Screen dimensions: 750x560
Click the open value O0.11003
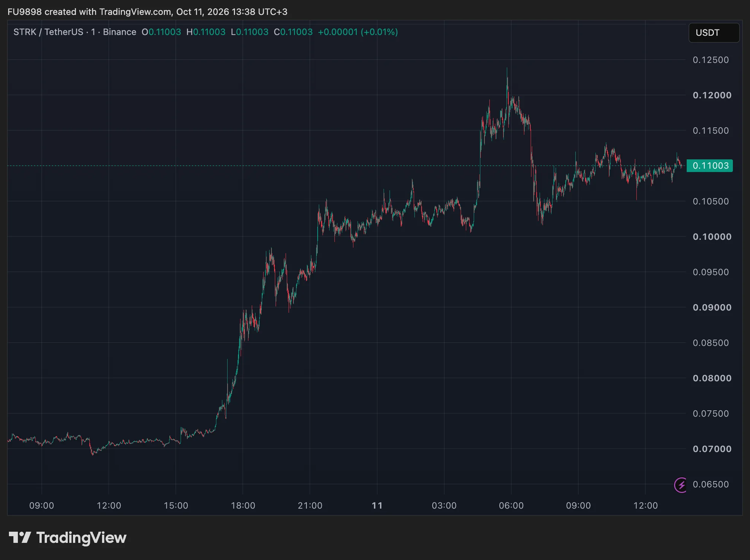(x=161, y=32)
